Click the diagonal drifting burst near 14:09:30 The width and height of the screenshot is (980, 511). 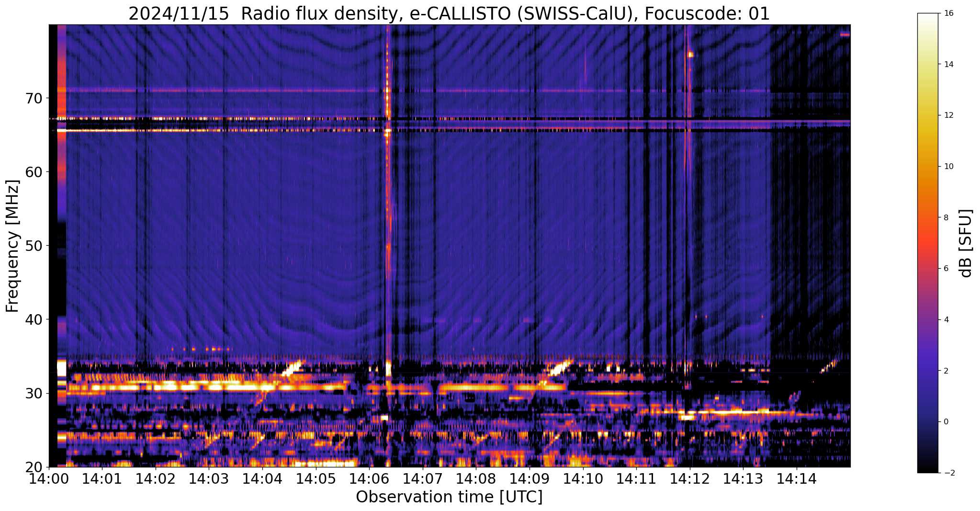tap(560, 368)
